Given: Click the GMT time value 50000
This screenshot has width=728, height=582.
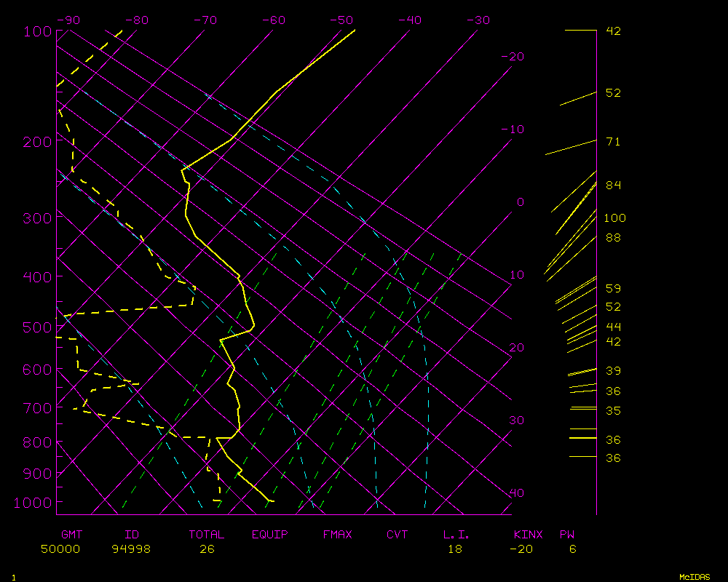Looking at the screenshot, I should click(x=60, y=549).
